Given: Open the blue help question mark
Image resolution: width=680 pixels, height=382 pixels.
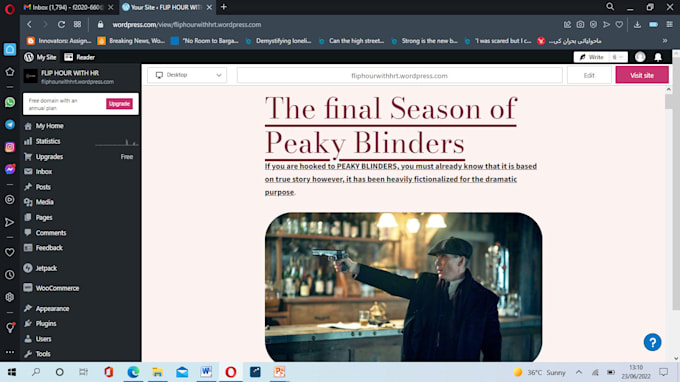Looking at the screenshot, I should pos(652,342).
